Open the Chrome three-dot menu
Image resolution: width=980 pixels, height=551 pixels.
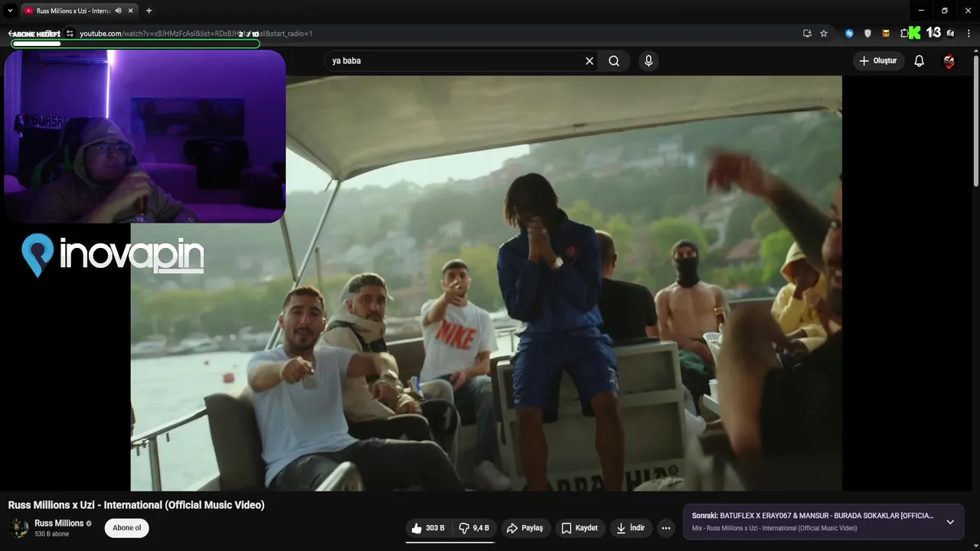(968, 34)
